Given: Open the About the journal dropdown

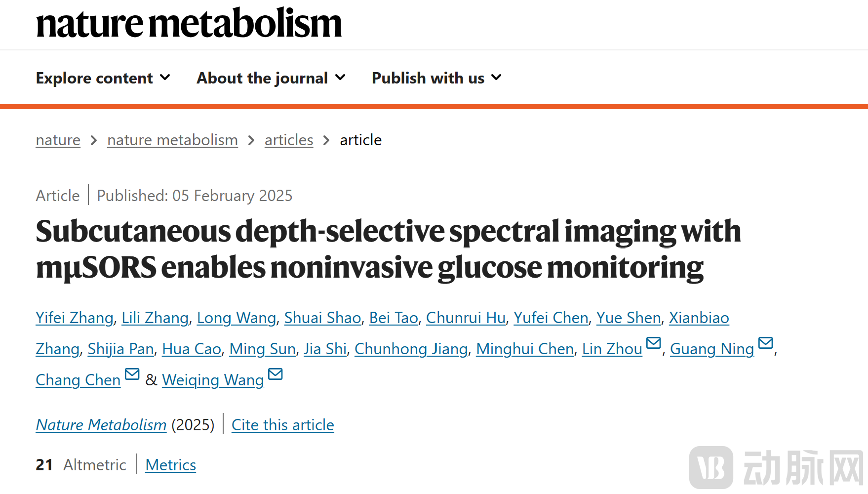Looking at the screenshot, I should (271, 78).
